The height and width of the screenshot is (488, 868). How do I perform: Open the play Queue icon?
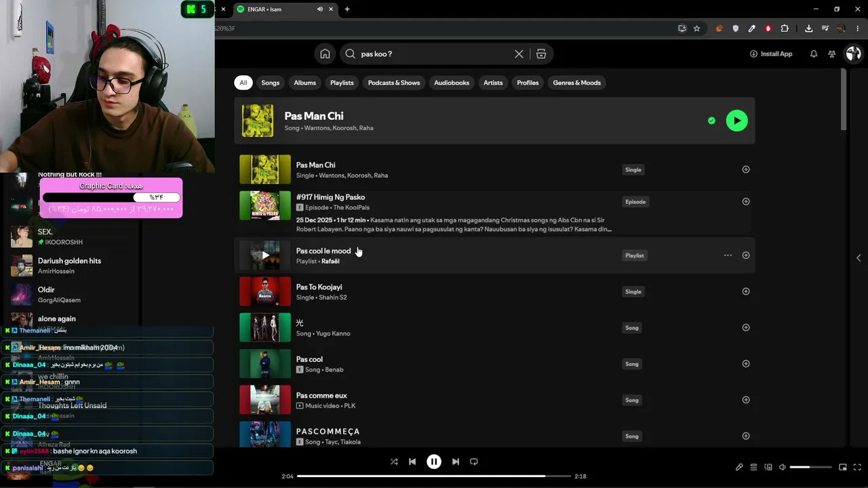click(x=753, y=467)
